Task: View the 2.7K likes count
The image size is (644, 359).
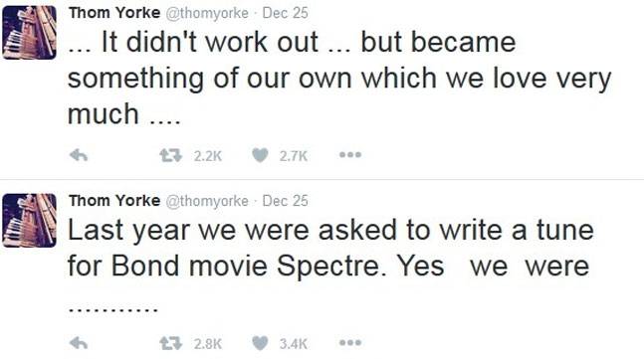Action: (294, 156)
